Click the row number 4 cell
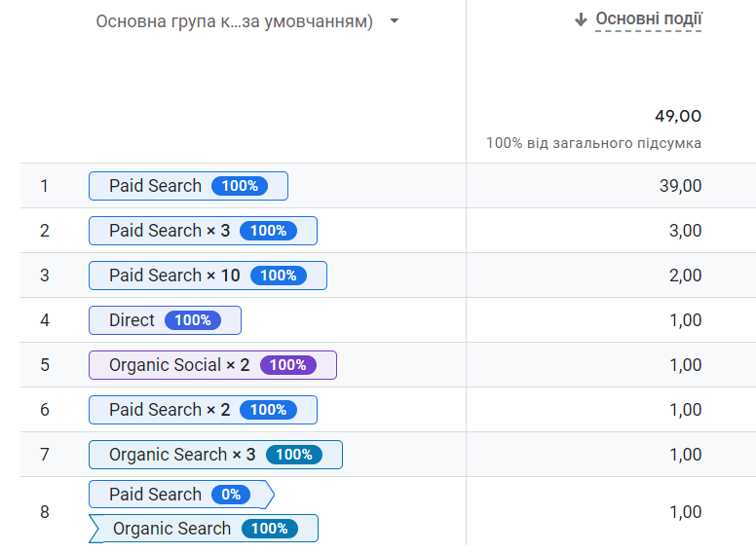Screen dimensions: 756x553 44,320
